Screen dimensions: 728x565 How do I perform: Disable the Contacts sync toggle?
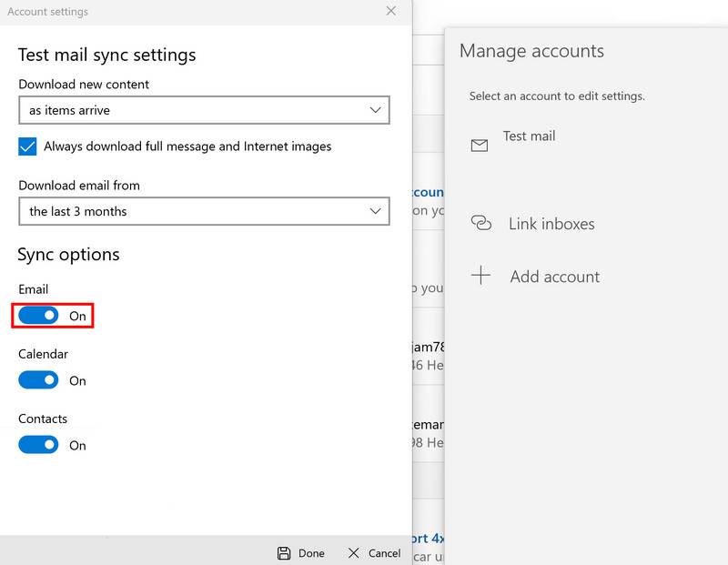(38, 445)
